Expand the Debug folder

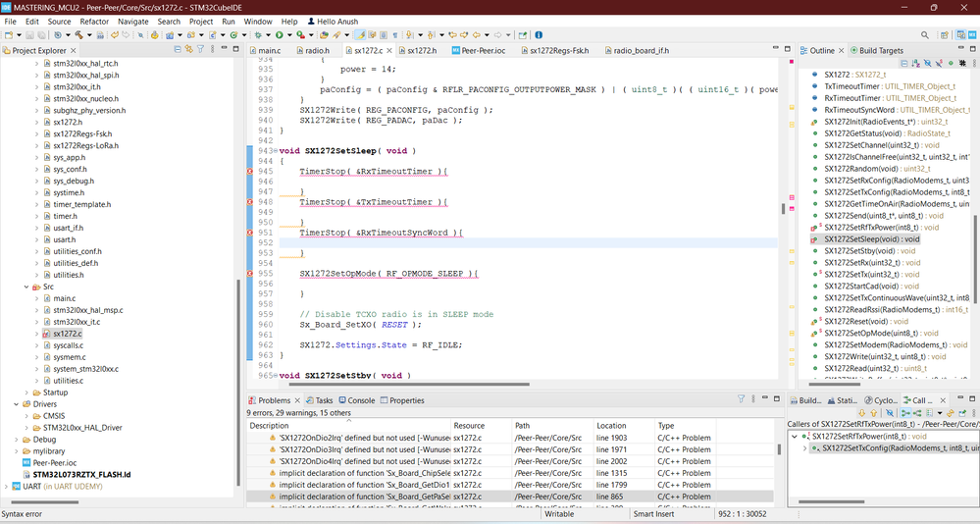(17, 440)
